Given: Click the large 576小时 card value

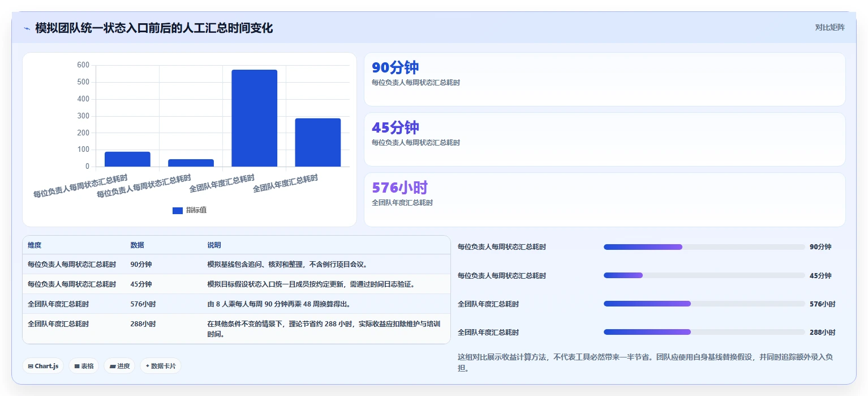Looking at the screenshot, I should coord(399,188).
